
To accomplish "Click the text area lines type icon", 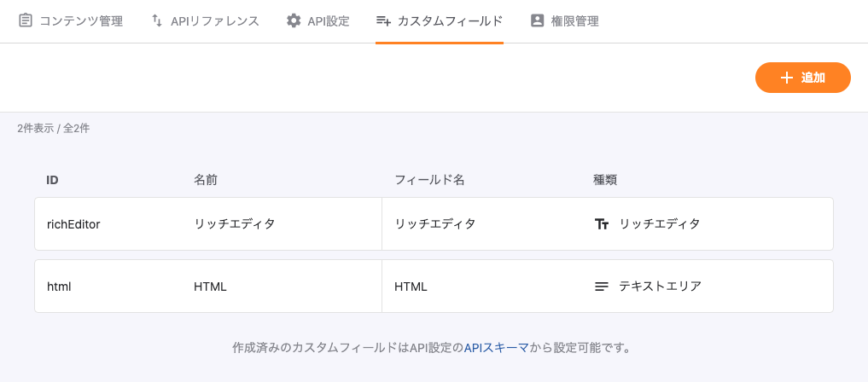I will coord(602,286).
